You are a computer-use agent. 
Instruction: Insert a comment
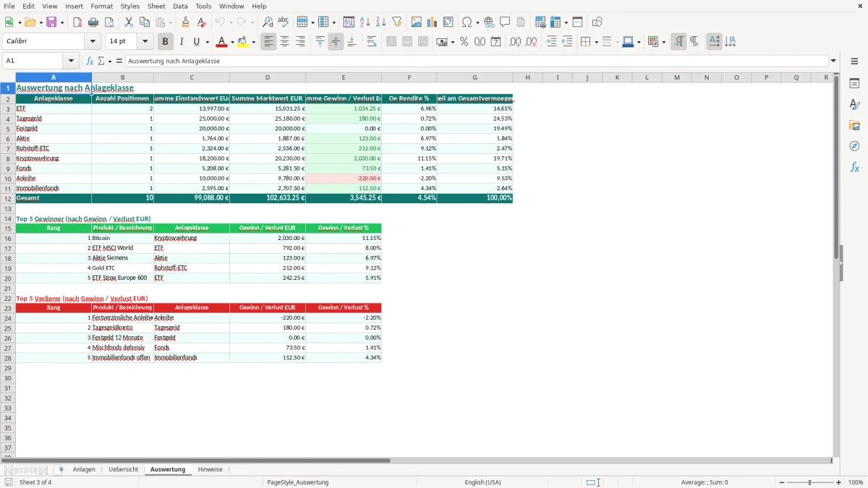click(x=505, y=22)
